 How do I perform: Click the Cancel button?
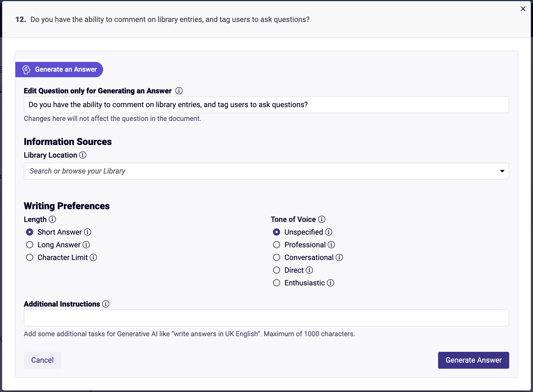42,360
